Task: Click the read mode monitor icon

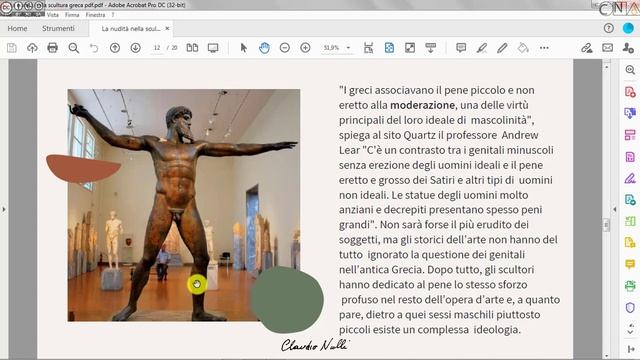Action: [x=213, y=48]
